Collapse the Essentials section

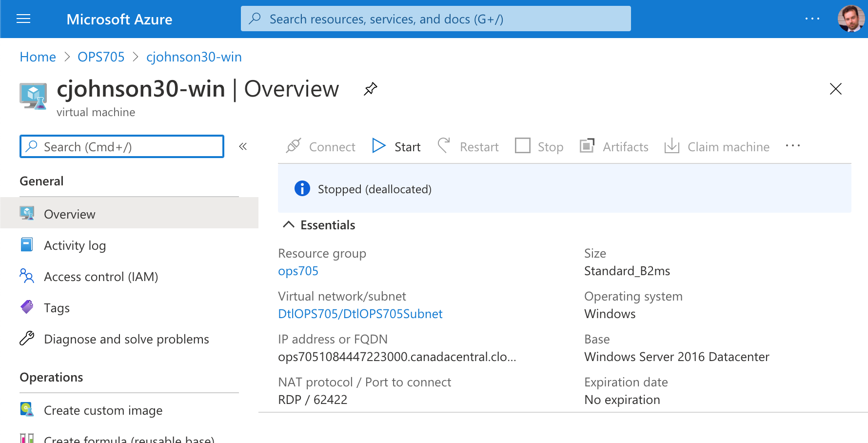(288, 224)
